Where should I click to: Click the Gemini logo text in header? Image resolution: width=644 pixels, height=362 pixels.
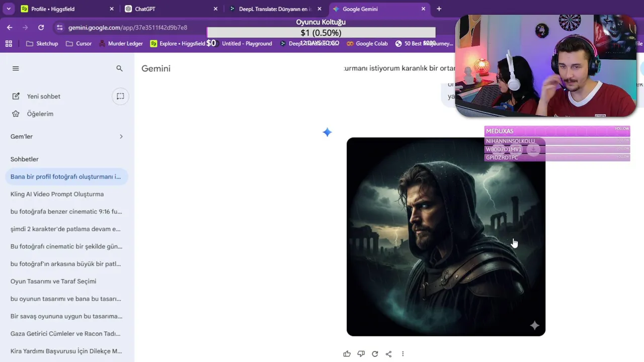(156, 68)
